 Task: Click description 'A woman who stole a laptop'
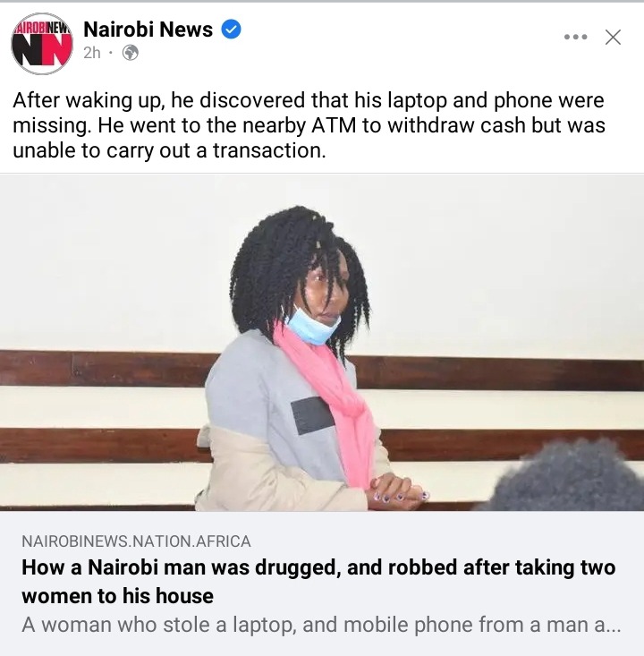[x=321, y=625]
